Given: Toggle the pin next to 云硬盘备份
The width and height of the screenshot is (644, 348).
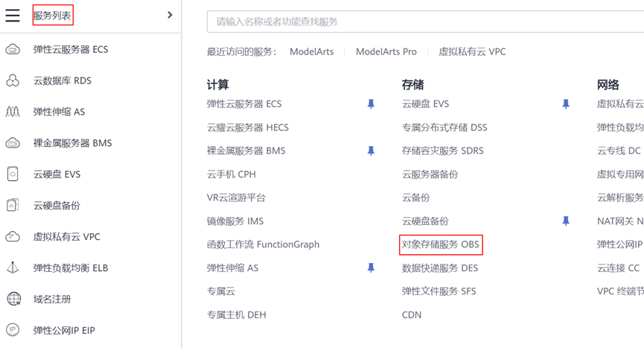Looking at the screenshot, I should tap(566, 221).
